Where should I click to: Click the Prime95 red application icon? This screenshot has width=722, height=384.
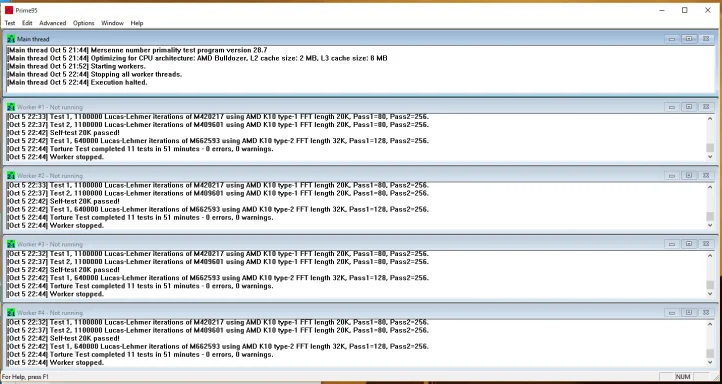point(9,10)
